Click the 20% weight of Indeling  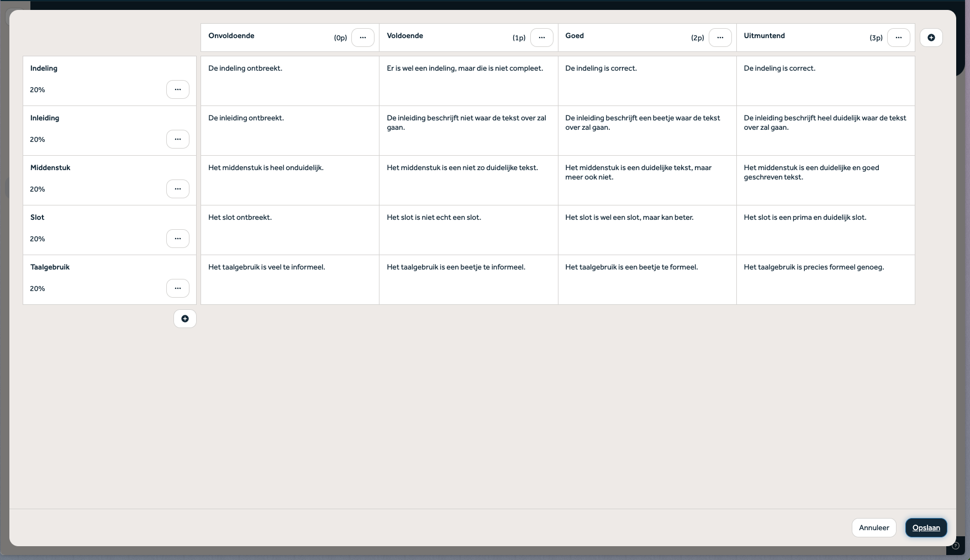coord(38,90)
